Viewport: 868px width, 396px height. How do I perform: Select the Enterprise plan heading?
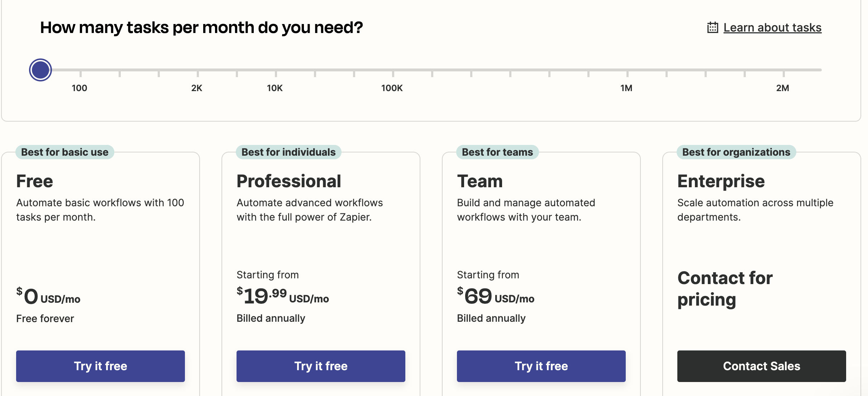[721, 181]
